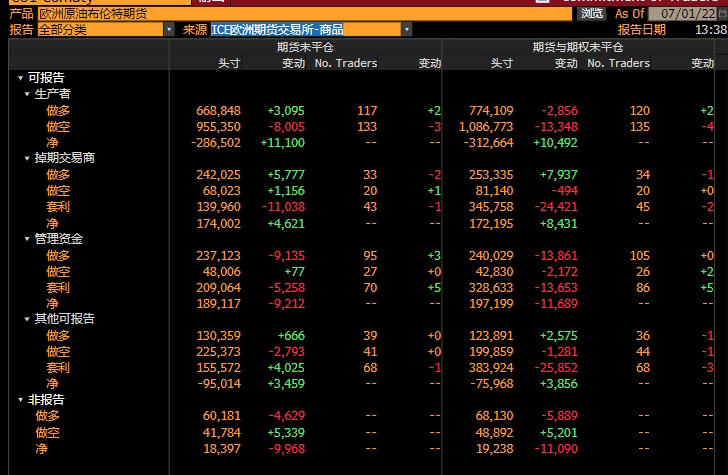This screenshot has width=728, height=475.
Task: Click 头寸 header under 期货未平仓
Action: (x=229, y=63)
